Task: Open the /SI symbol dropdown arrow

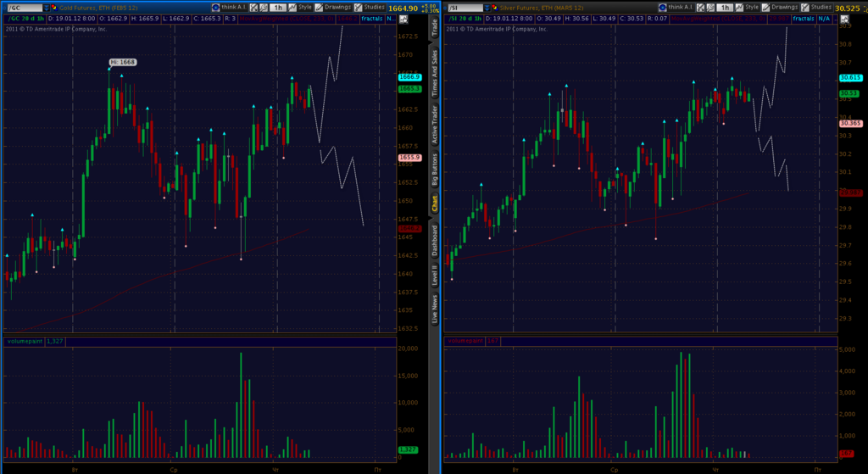Action: (x=489, y=8)
